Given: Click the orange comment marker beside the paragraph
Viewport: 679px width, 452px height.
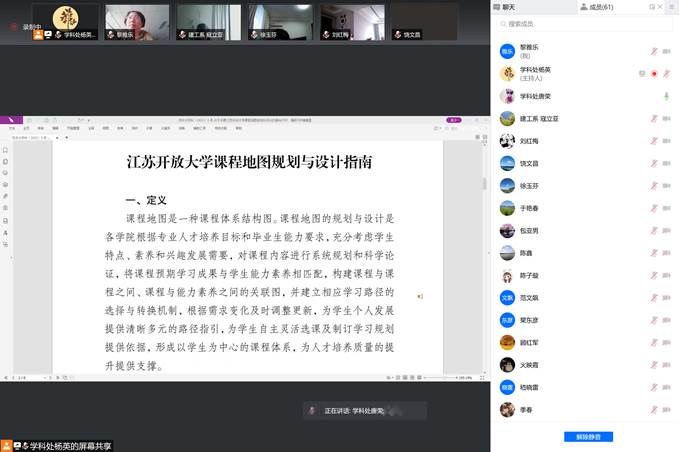Looking at the screenshot, I should point(420,297).
